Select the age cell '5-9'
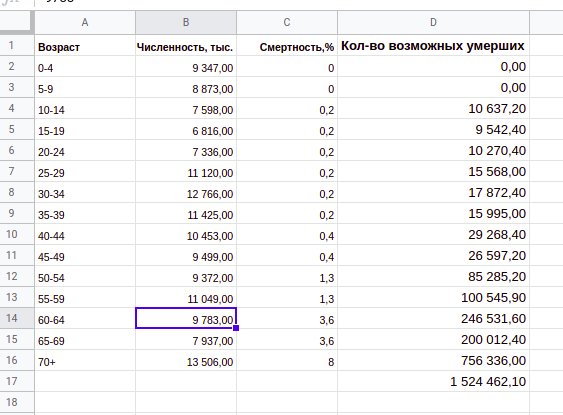563x415 pixels. tap(85, 87)
